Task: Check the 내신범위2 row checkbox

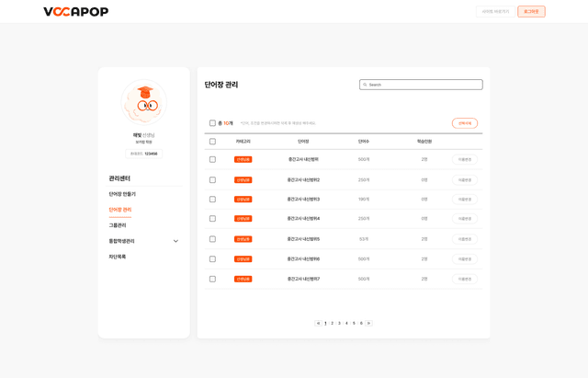Action: (x=212, y=180)
